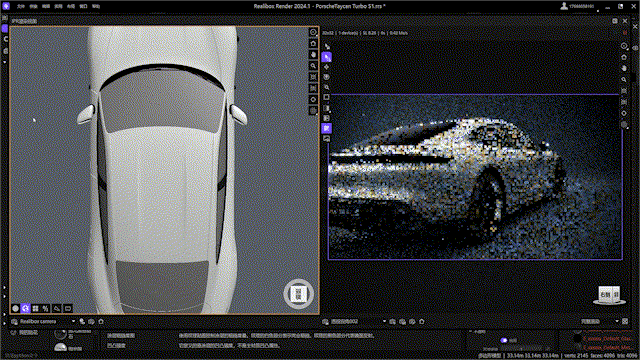This screenshot has width=640, height=360.
Task: Open the dropdown at the render panel bottom-right corner
Action: point(600,322)
